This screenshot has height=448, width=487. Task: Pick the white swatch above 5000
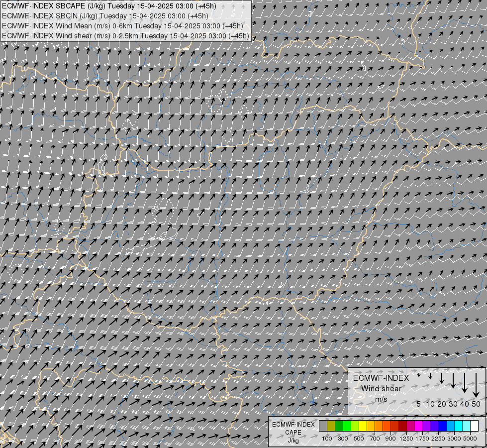[475, 426]
